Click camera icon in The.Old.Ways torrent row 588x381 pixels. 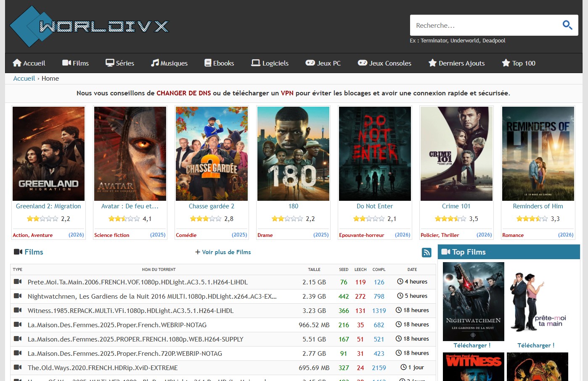pyautogui.click(x=18, y=367)
